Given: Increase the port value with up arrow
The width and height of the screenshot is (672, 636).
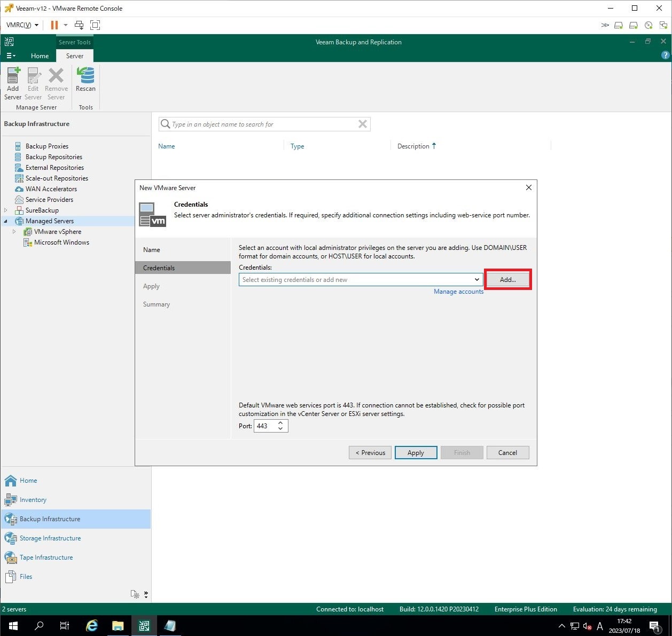Looking at the screenshot, I should [x=280, y=423].
